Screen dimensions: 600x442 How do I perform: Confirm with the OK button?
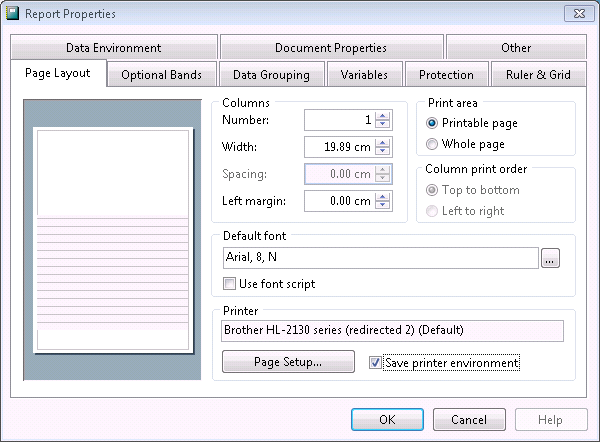coord(387,419)
